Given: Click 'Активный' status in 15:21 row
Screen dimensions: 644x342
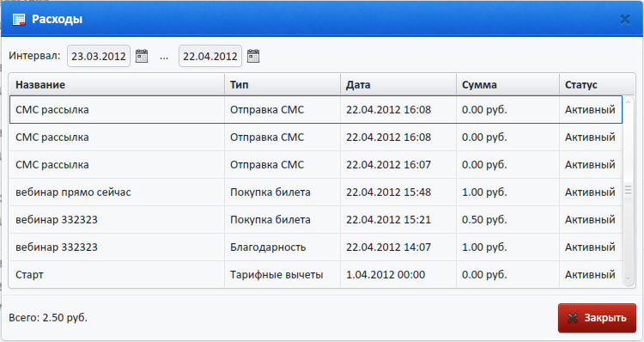Looking at the screenshot, I should coord(590,220).
